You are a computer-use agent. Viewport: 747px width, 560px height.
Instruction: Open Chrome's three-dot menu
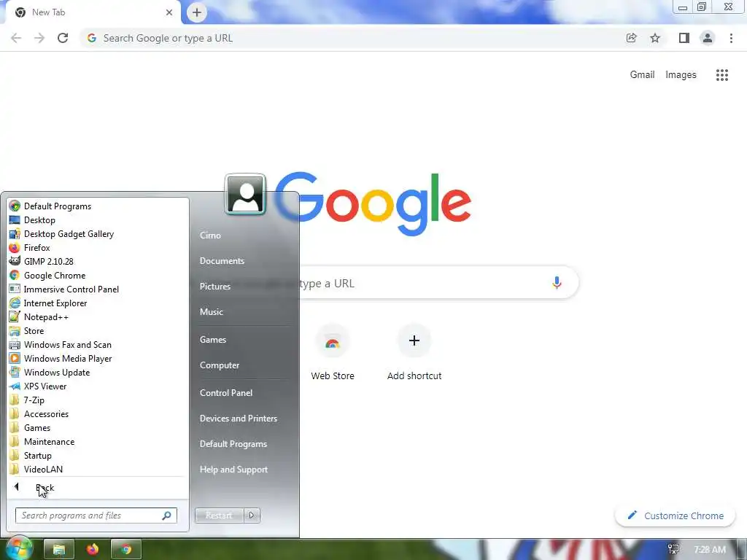(x=731, y=38)
